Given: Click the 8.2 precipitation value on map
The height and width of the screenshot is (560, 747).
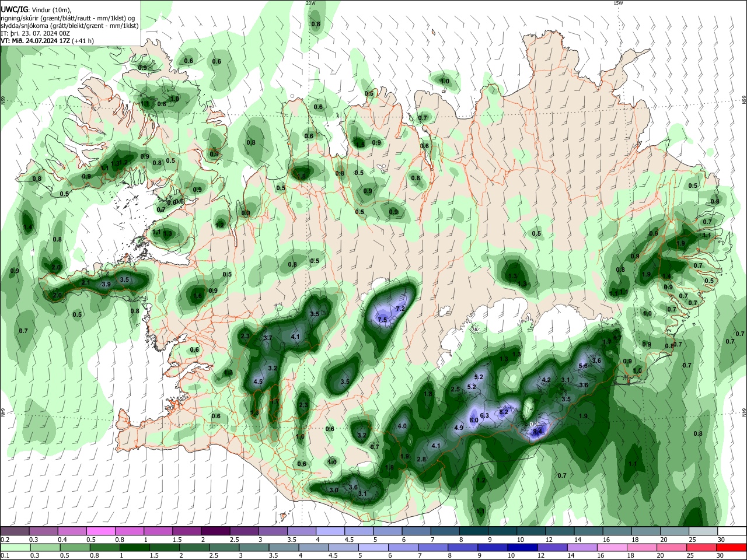Looking at the screenshot, I should tap(504, 412).
